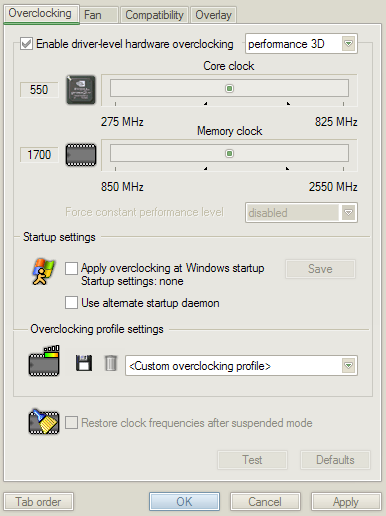386x516 pixels.
Task: Click the Cancel button
Action: [x=265, y=502]
